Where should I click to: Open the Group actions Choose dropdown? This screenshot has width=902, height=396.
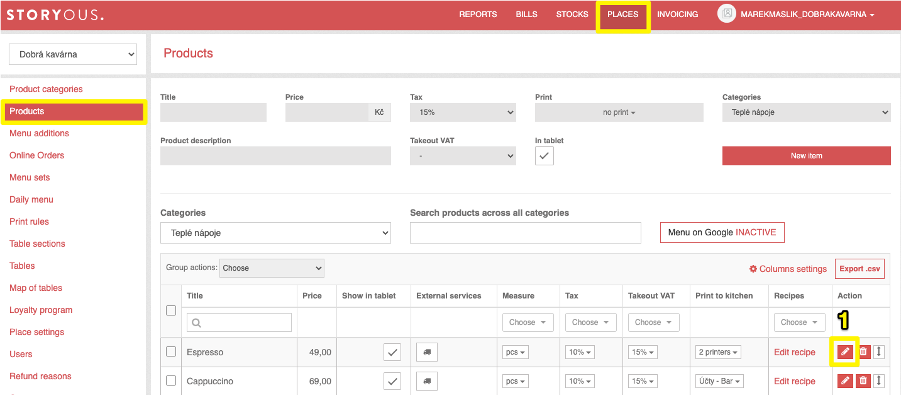point(272,268)
